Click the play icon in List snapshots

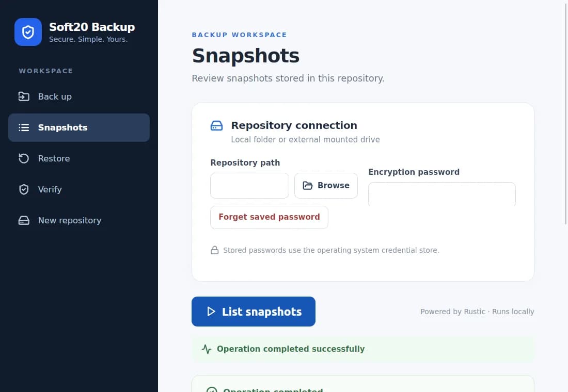pyautogui.click(x=211, y=312)
